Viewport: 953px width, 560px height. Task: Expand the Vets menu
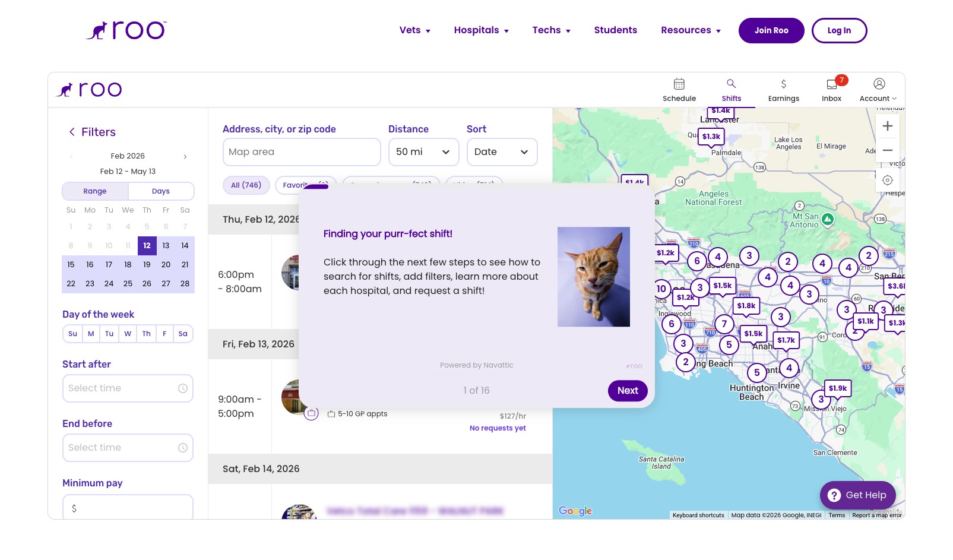[x=415, y=30]
